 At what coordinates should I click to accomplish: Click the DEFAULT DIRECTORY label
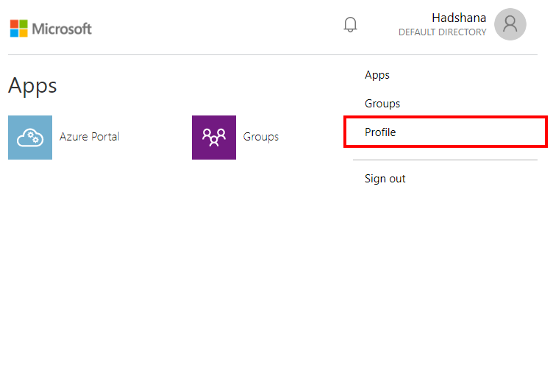tap(442, 32)
